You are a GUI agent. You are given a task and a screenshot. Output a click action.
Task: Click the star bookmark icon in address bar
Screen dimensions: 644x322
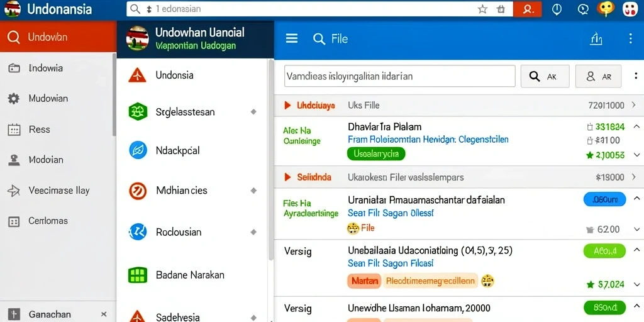pyautogui.click(x=482, y=9)
